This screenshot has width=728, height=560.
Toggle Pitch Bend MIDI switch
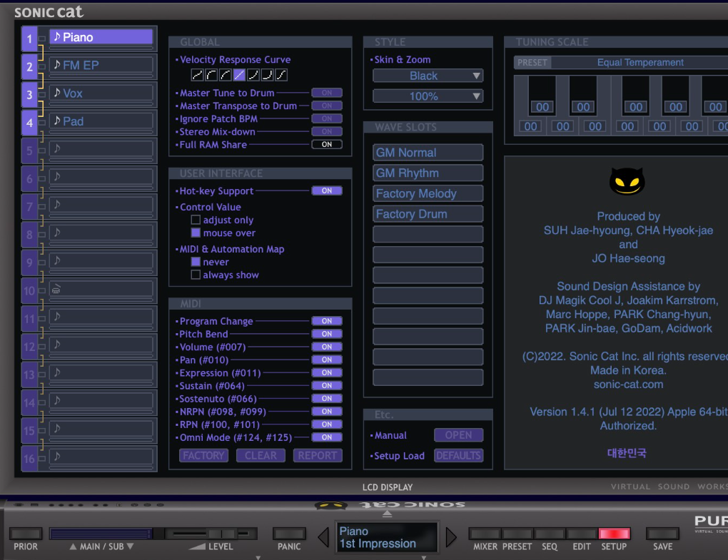click(327, 334)
